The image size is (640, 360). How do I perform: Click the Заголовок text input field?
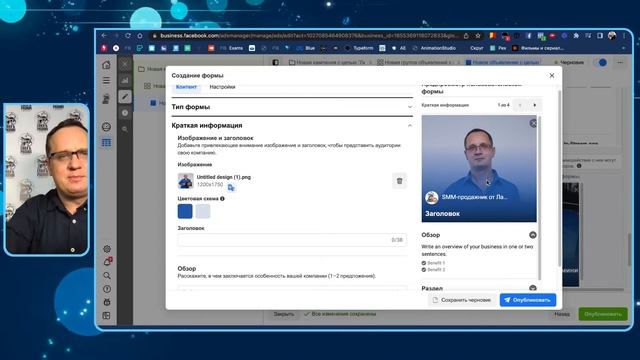point(292,240)
